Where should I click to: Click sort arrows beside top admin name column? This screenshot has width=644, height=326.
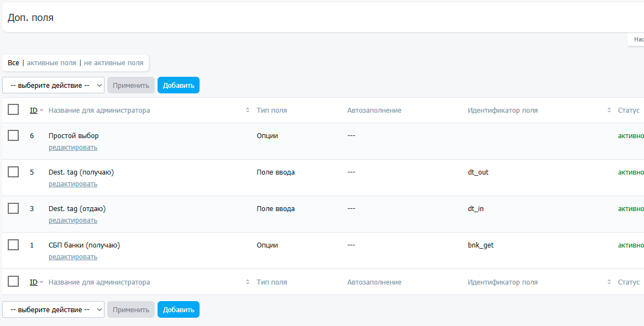click(x=248, y=111)
